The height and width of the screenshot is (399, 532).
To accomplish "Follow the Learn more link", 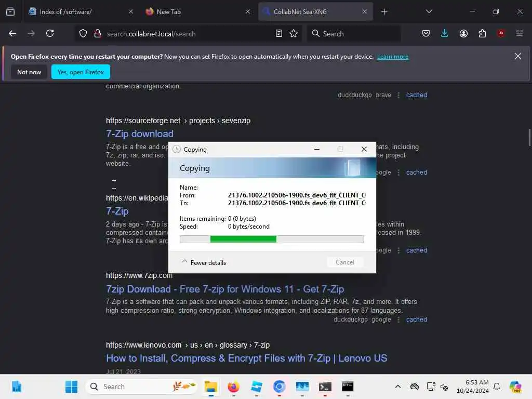I will (393, 57).
